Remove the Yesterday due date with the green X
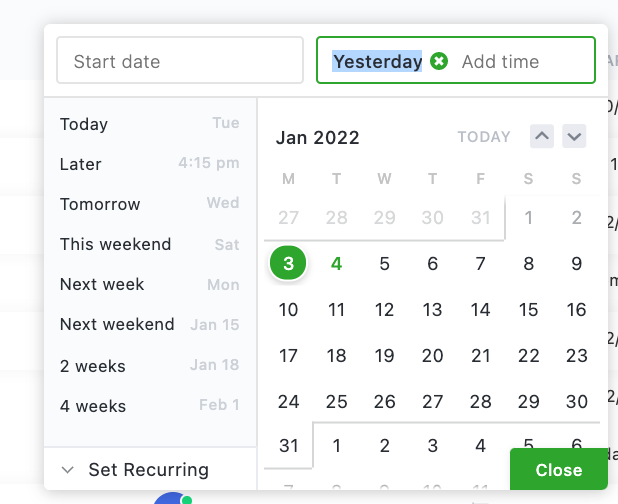Screen dimensions: 618x504 tap(439, 61)
